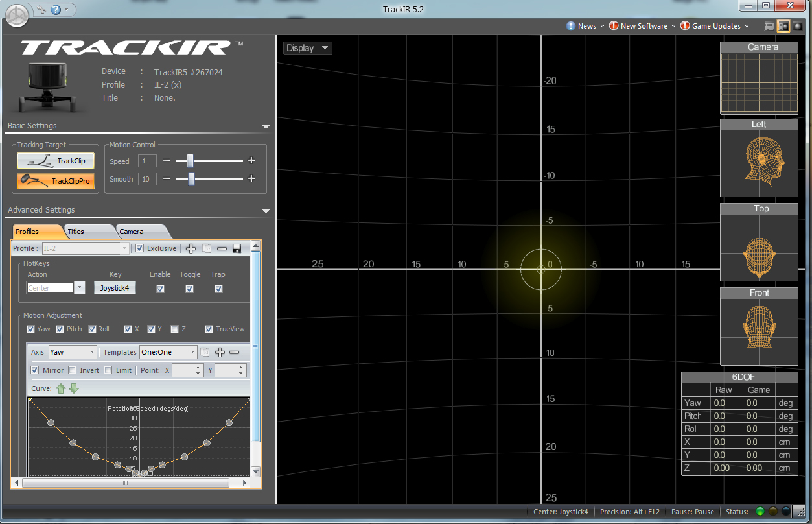
Task: Select TrackClip as tracking target
Action: coord(56,161)
